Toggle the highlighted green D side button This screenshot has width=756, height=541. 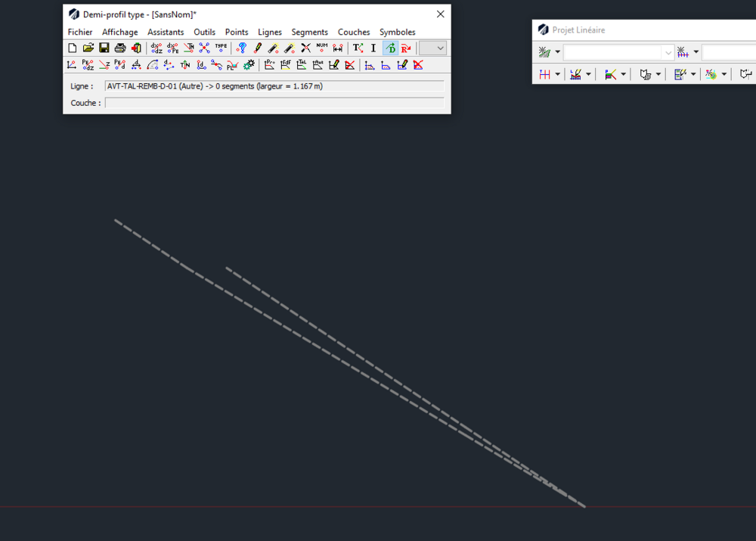tap(390, 48)
